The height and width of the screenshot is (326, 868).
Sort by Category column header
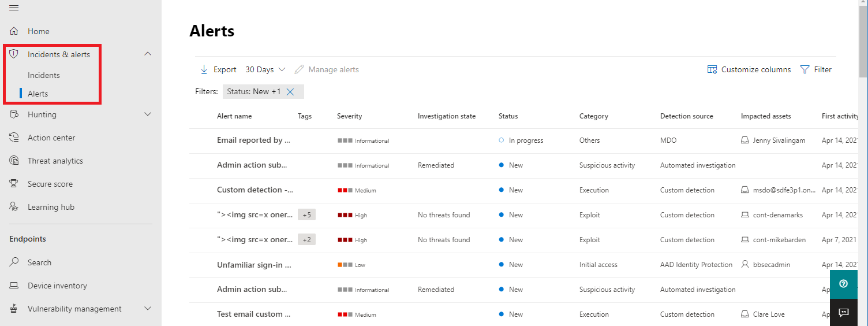coord(594,116)
